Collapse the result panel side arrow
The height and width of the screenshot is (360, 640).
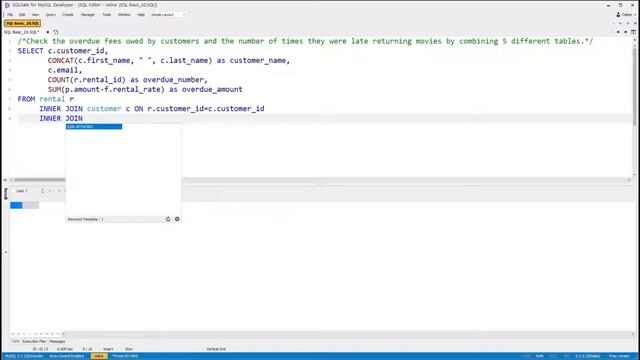[6, 252]
